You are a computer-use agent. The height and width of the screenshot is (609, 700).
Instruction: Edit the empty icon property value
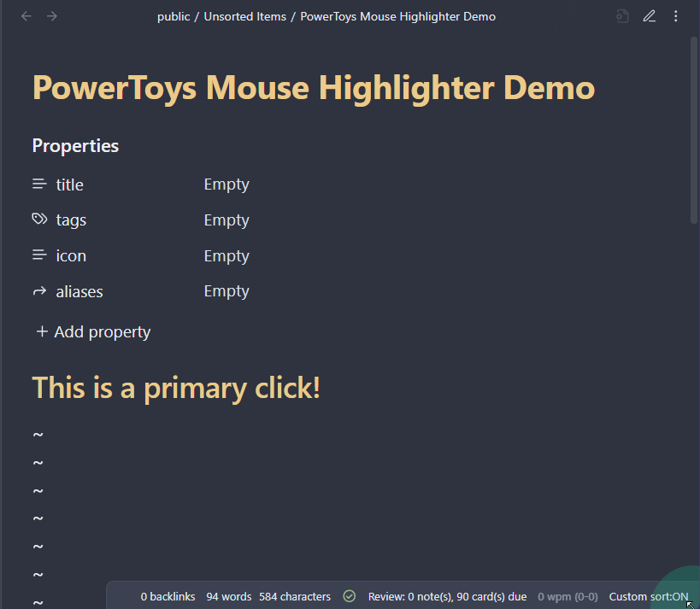pyautogui.click(x=226, y=255)
